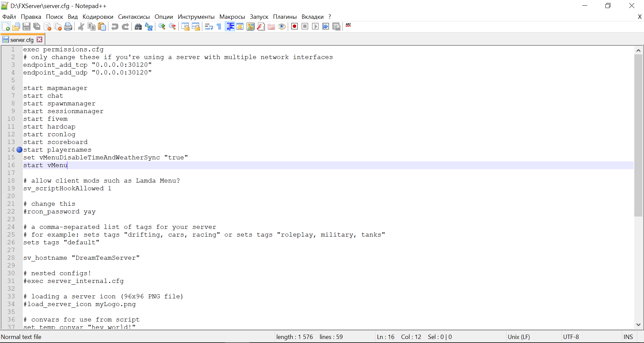Cut selection with the scissors icon
Viewport: 644px width, 343px height.
(x=81, y=27)
